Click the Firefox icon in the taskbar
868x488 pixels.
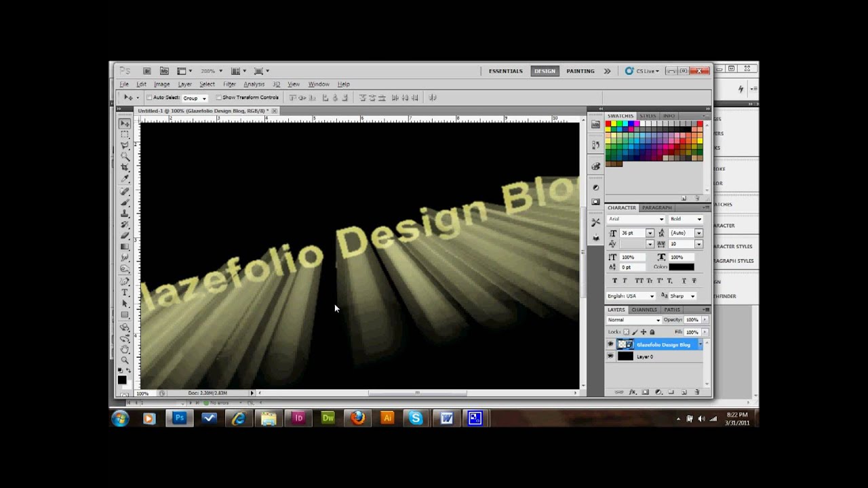pos(357,418)
